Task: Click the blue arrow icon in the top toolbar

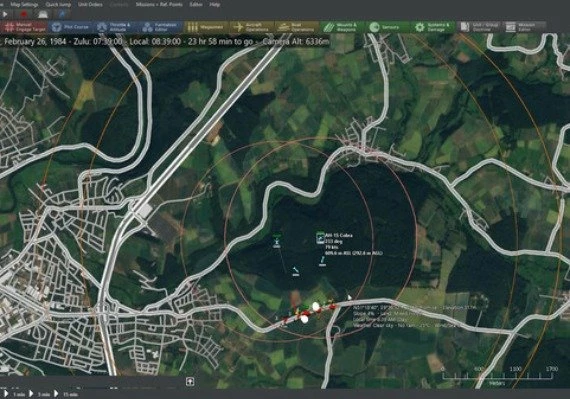Action: (x=62, y=15)
